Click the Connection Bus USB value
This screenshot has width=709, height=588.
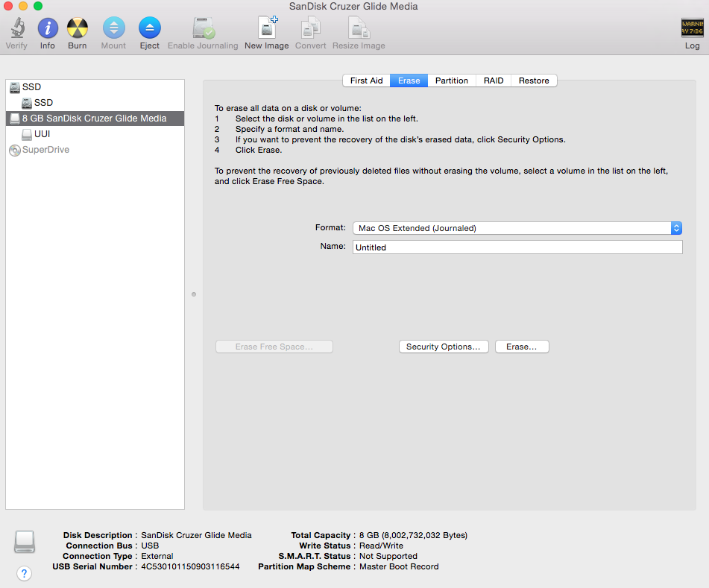(x=150, y=546)
